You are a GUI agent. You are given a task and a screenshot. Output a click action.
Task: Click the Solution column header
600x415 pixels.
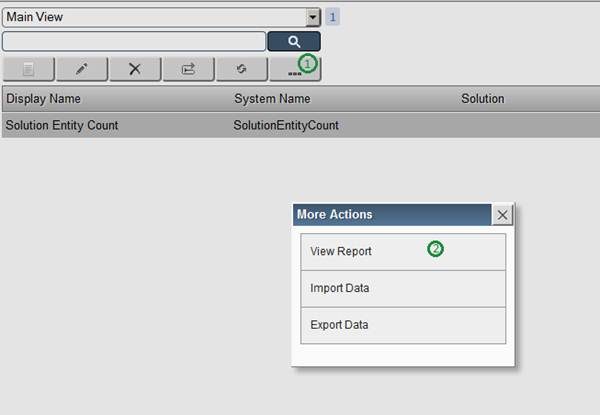pyautogui.click(x=482, y=99)
